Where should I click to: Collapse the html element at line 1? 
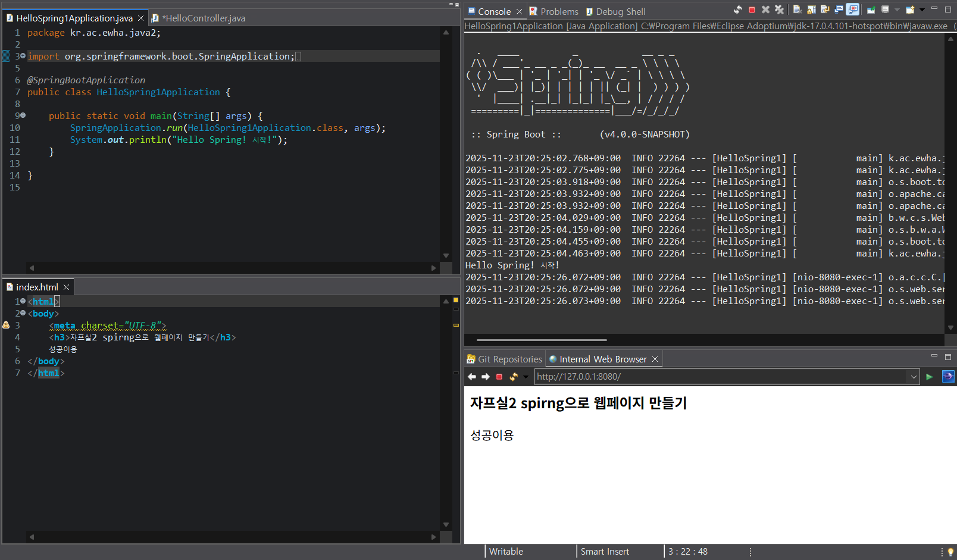click(23, 301)
